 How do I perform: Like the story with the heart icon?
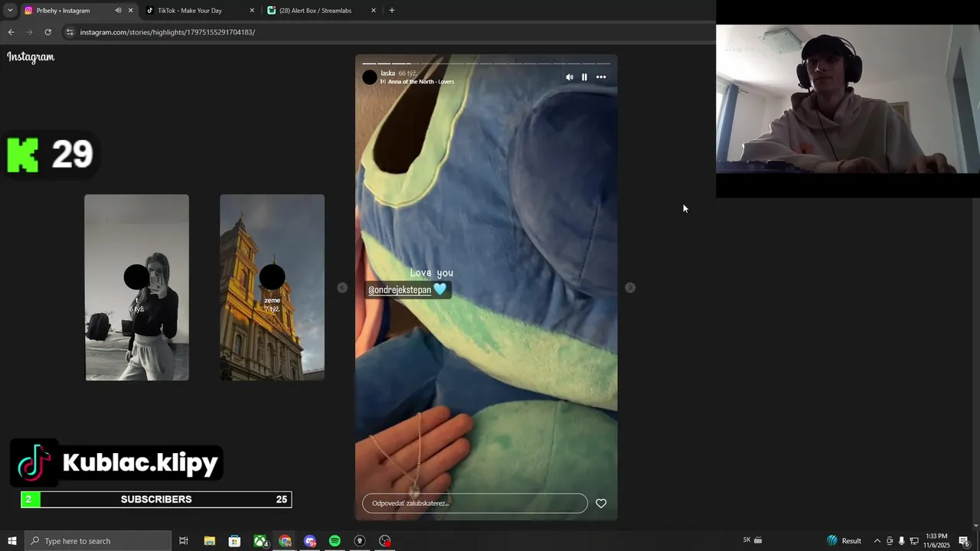tap(601, 504)
